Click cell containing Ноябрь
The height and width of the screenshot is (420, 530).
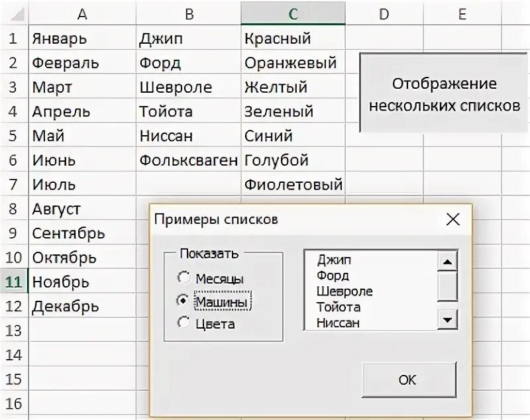pyautogui.click(x=82, y=281)
